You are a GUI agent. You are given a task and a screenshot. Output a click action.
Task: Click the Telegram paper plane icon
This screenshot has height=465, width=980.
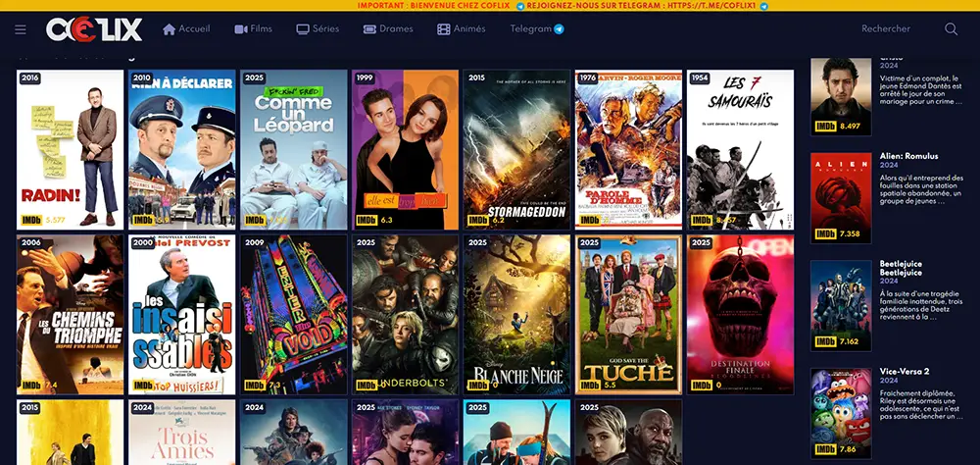click(560, 29)
